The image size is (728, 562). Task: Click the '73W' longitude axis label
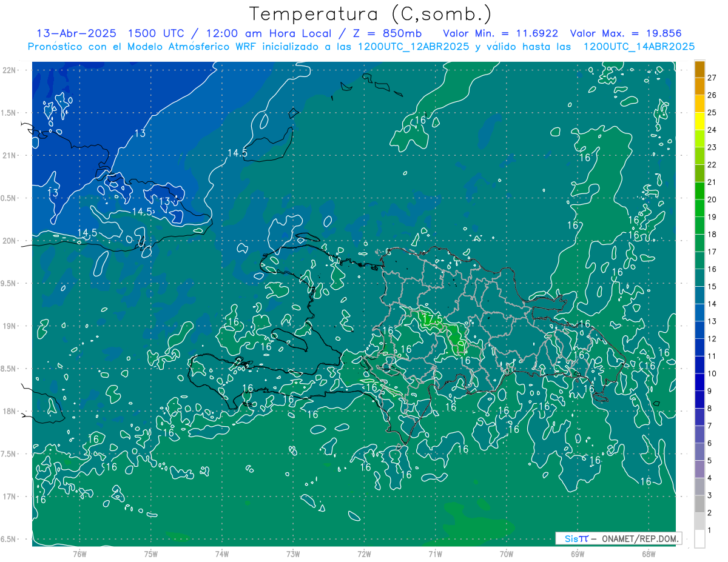[293, 554]
